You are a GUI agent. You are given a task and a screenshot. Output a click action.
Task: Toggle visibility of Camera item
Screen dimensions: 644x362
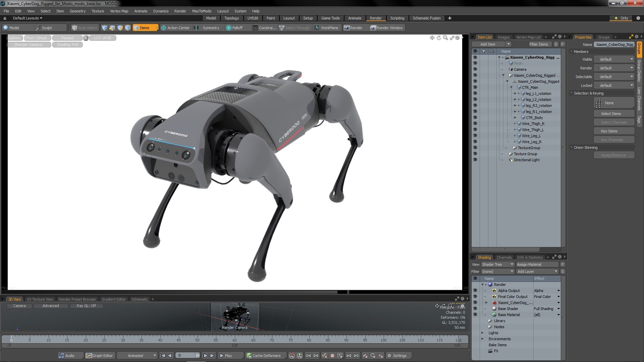pyautogui.click(x=475, y=69)
